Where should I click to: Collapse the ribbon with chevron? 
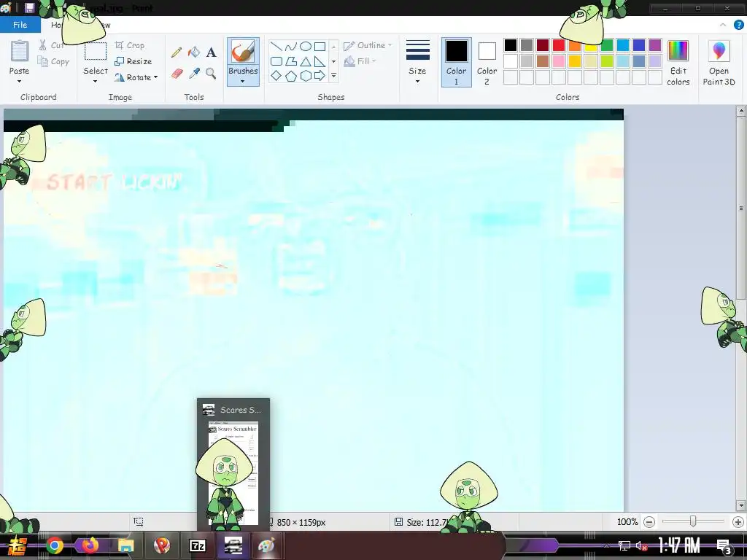click(x=723, y=25)
